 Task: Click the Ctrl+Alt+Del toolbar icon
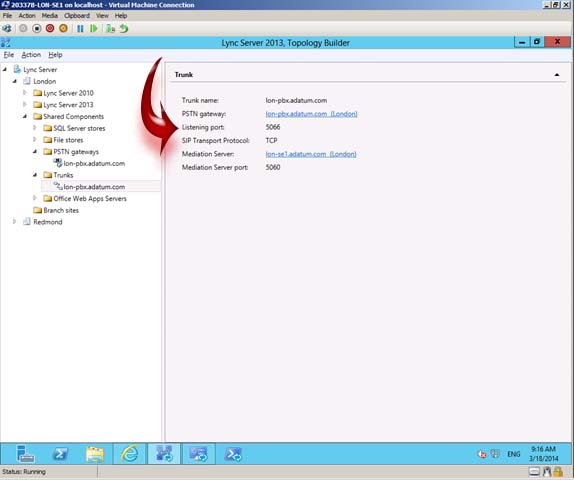7,29
